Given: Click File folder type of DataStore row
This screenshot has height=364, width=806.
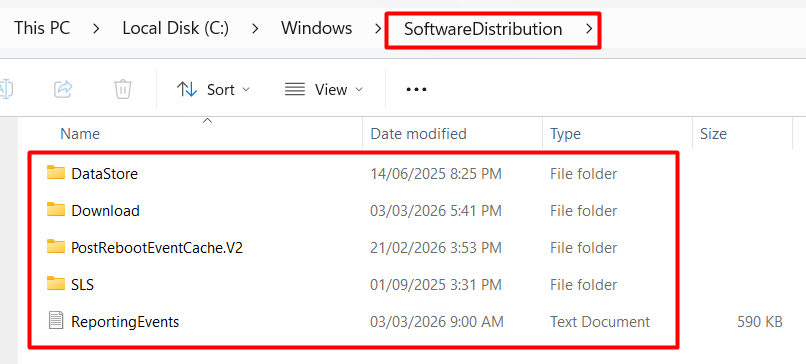Looking at the screenshot, I should pyautogui.click(x=583, y=174).
